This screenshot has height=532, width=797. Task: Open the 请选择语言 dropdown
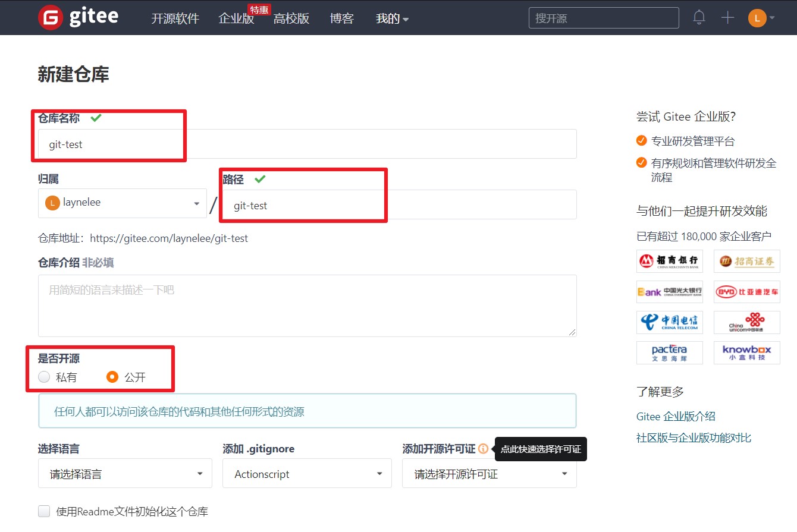(x=125, y=474)
